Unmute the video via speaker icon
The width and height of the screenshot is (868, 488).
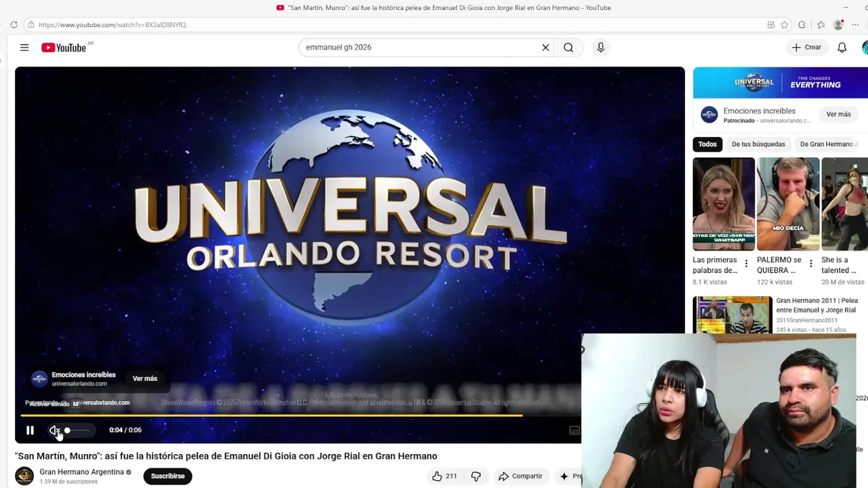pos(54,430)
